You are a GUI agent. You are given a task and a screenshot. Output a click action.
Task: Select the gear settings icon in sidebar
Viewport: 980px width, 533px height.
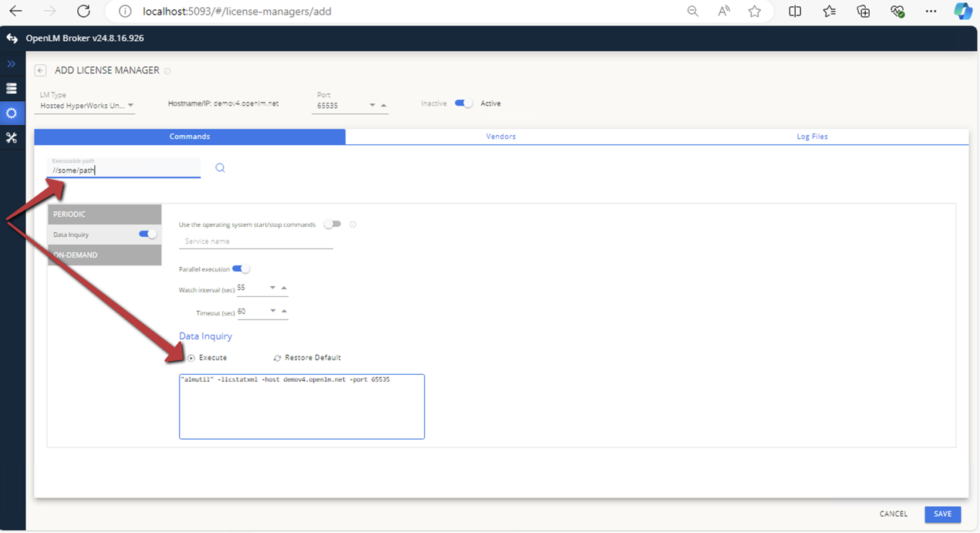point(12,113)
